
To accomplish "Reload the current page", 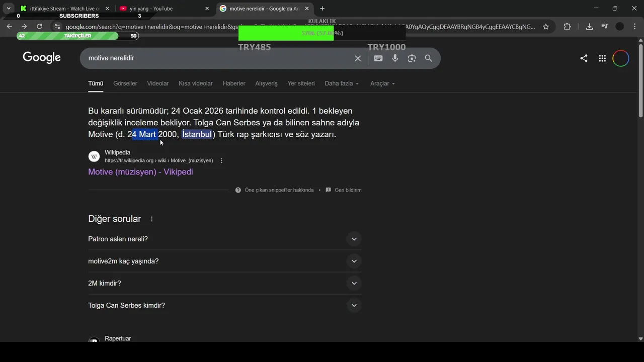I will 39,26.
